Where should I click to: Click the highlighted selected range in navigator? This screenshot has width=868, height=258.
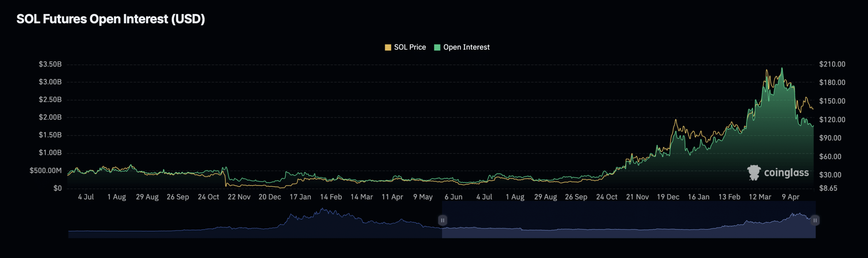629,220
